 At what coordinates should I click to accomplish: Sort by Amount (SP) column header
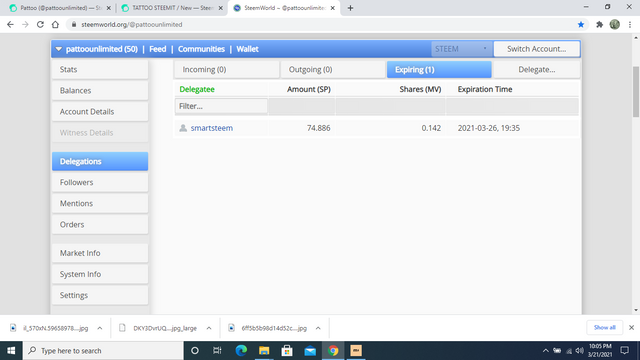[309, 89]
